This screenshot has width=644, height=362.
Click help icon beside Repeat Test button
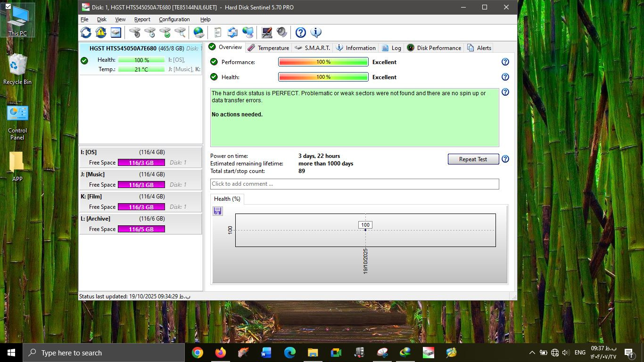click(505, 159)
